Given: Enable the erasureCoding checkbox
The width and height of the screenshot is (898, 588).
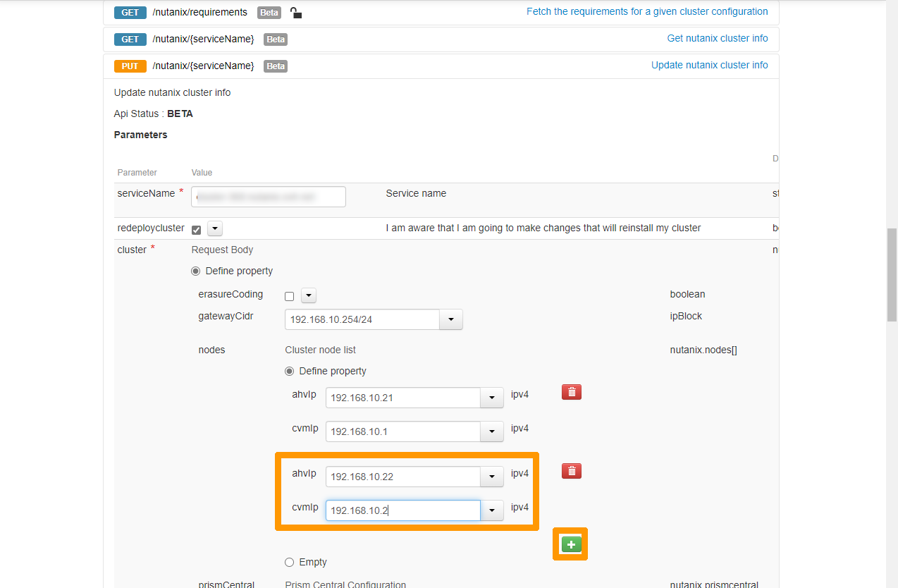Looking at the screenshot, I should point(289,295).
